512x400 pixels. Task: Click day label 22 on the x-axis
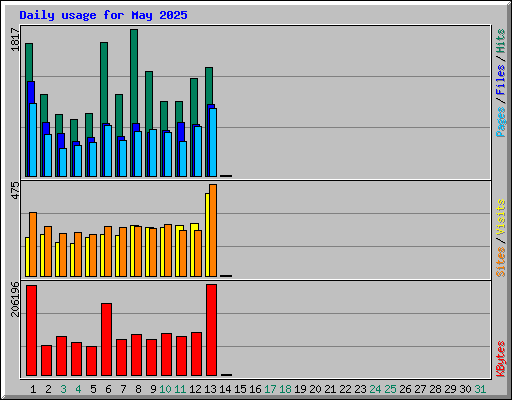tap(345, 389)
